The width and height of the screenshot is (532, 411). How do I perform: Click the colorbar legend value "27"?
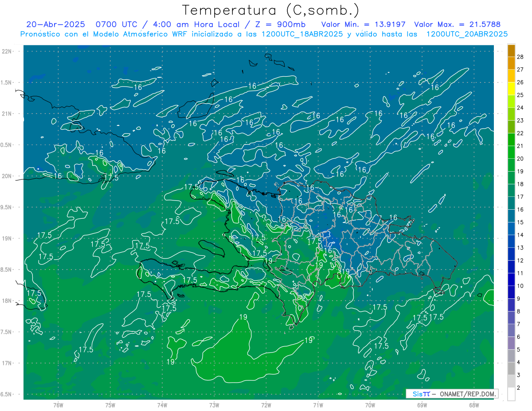[x=520, y=70]
